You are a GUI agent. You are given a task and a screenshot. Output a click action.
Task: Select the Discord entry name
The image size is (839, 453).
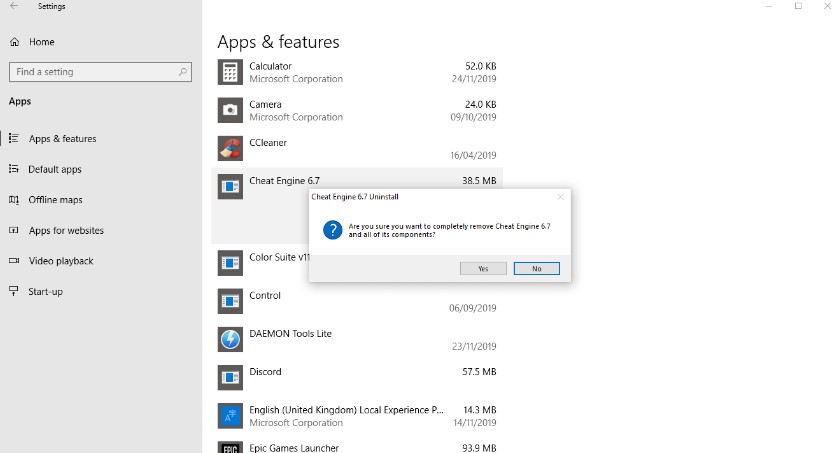(x=265, y=372)
